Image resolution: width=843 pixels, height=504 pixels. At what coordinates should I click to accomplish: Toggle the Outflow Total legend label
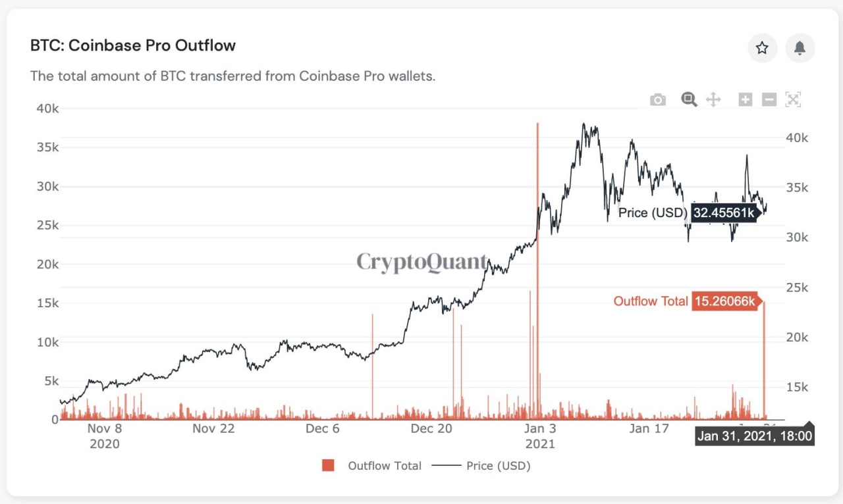click(385, 466)
